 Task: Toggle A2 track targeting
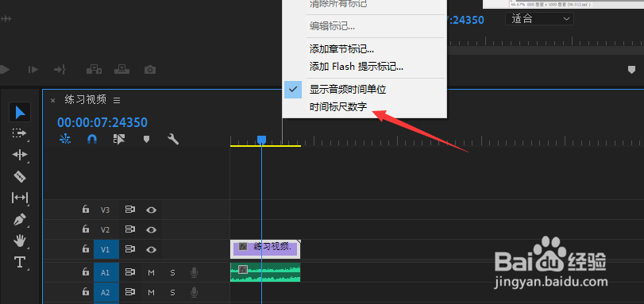point(106,293)
